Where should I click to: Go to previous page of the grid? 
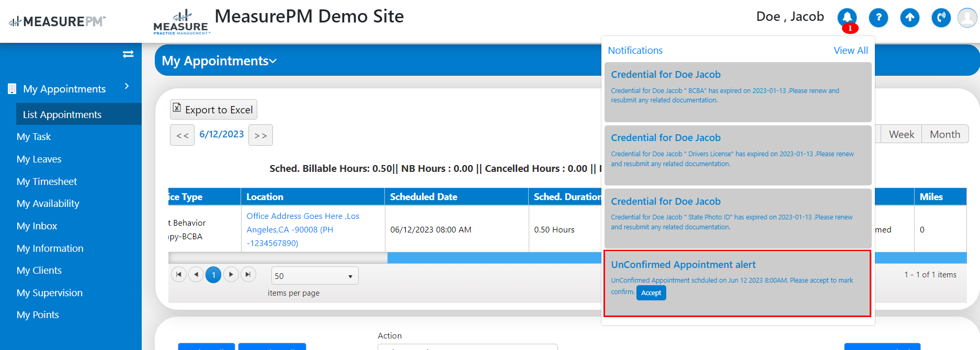pos(196,274)
